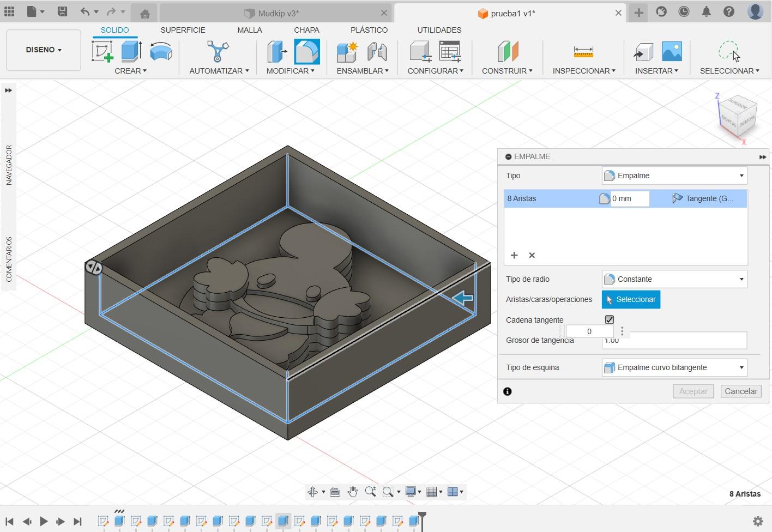Open the Tipo de esquina dropdown

pos(674,367)
